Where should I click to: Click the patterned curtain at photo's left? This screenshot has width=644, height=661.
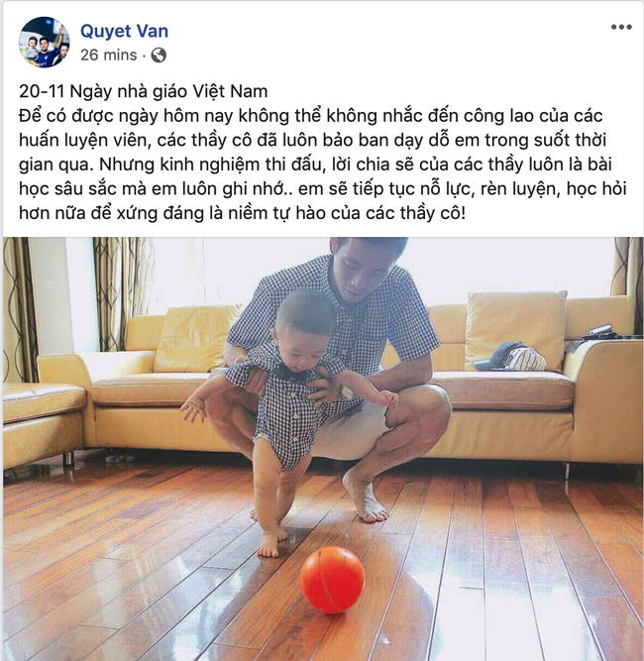20,308
